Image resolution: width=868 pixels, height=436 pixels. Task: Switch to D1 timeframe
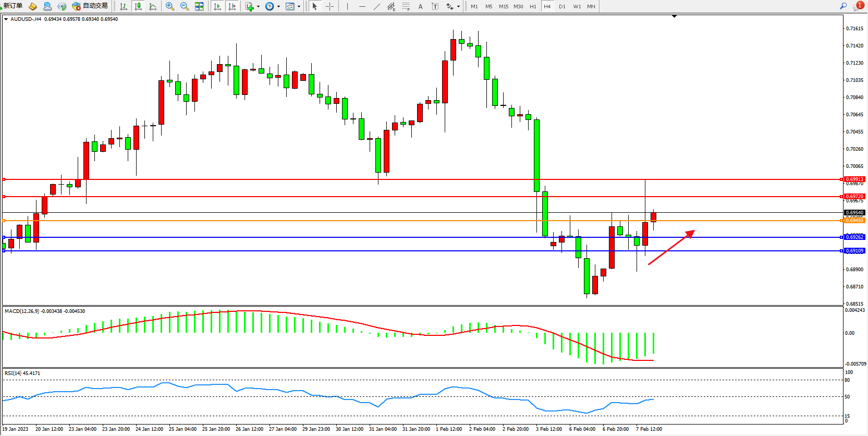pyautogui.click(x=562, y=6)
